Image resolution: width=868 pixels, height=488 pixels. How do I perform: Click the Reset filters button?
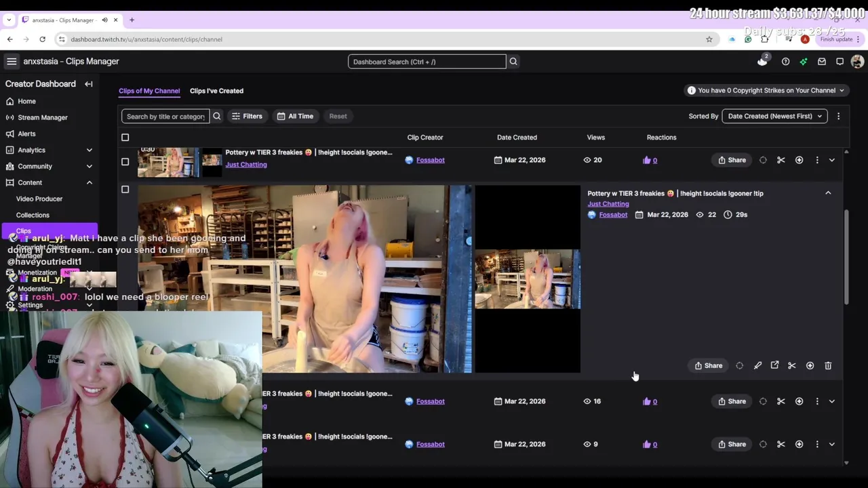[x=338, y=116]
